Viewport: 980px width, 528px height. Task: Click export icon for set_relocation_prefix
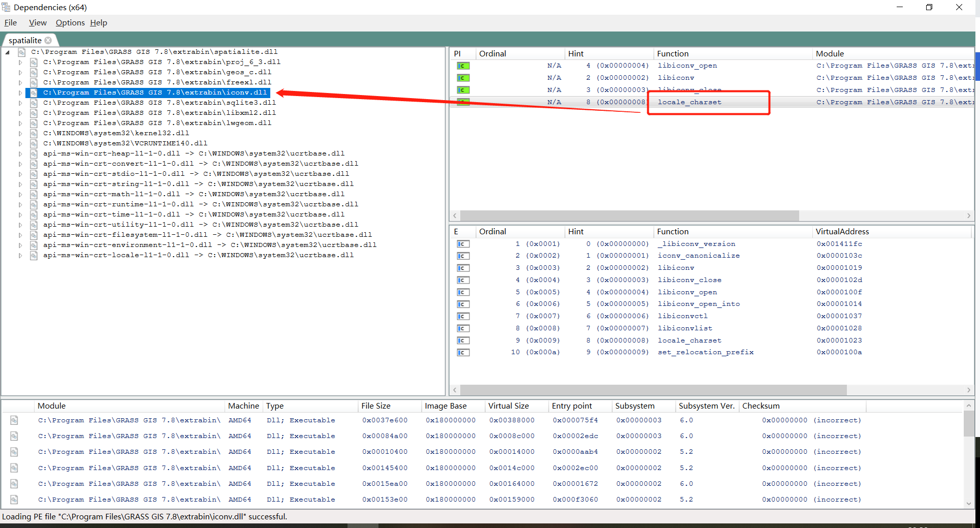click(x=463, y=352)
